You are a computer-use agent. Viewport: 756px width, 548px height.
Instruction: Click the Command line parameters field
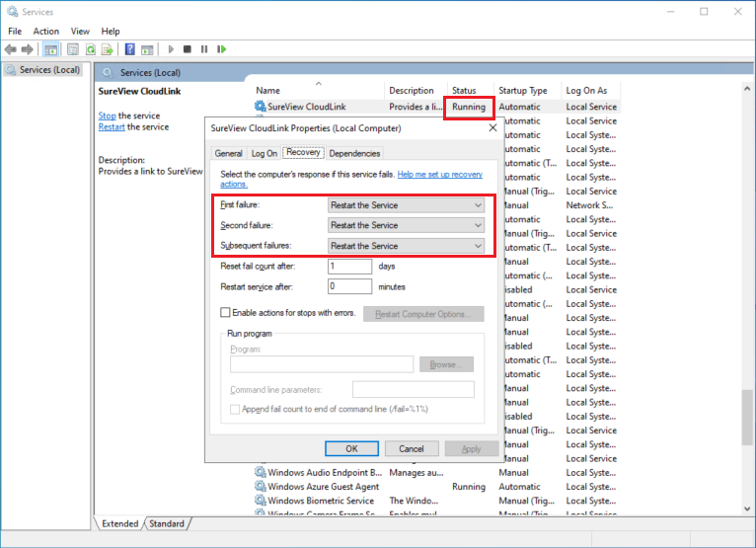tap(414, 389)
